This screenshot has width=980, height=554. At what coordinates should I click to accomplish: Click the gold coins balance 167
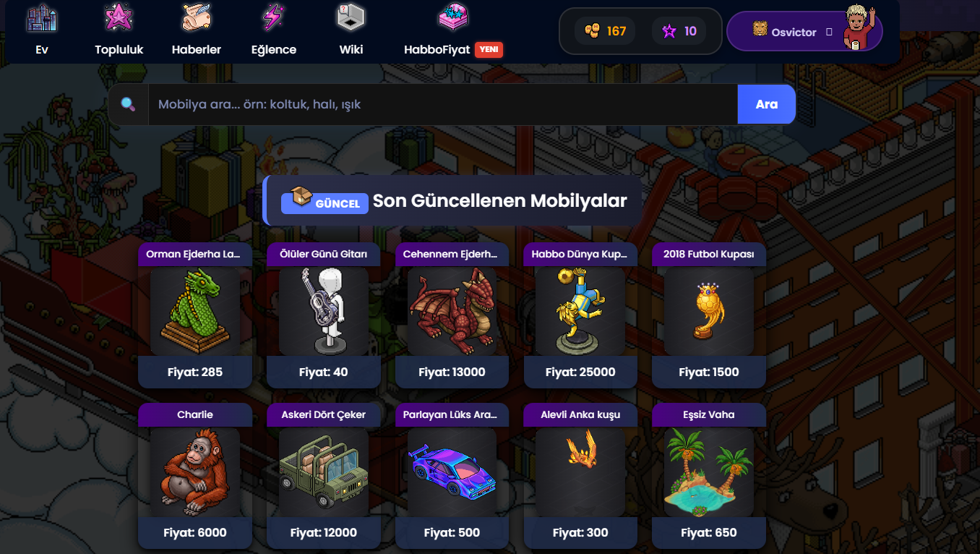pos(605,31)
